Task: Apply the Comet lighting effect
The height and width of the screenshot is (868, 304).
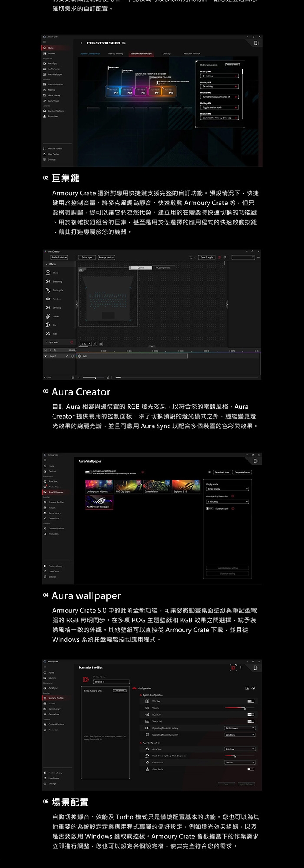Action: 48,316
